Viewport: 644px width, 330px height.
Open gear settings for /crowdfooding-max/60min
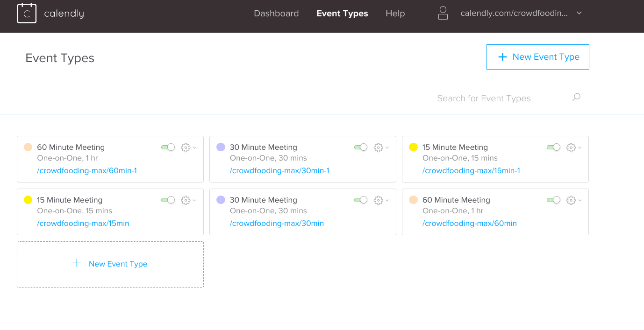[x=571, y=200]
